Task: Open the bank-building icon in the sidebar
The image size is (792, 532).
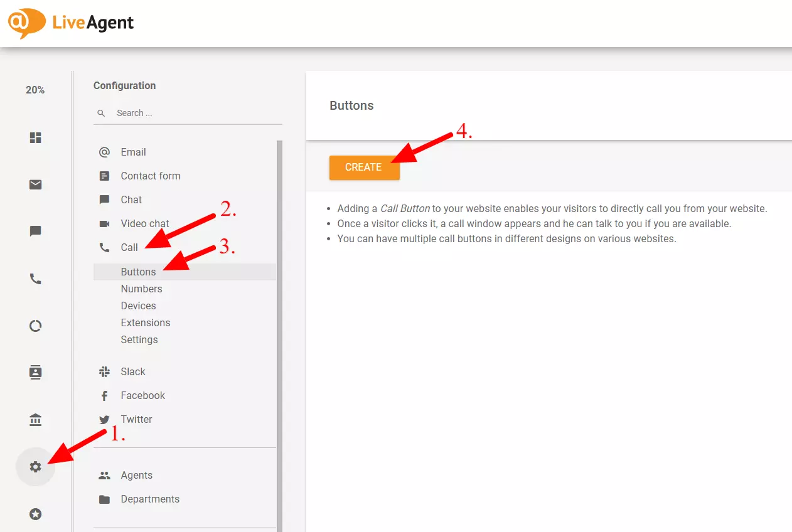Action: click(x=35, y=419)
